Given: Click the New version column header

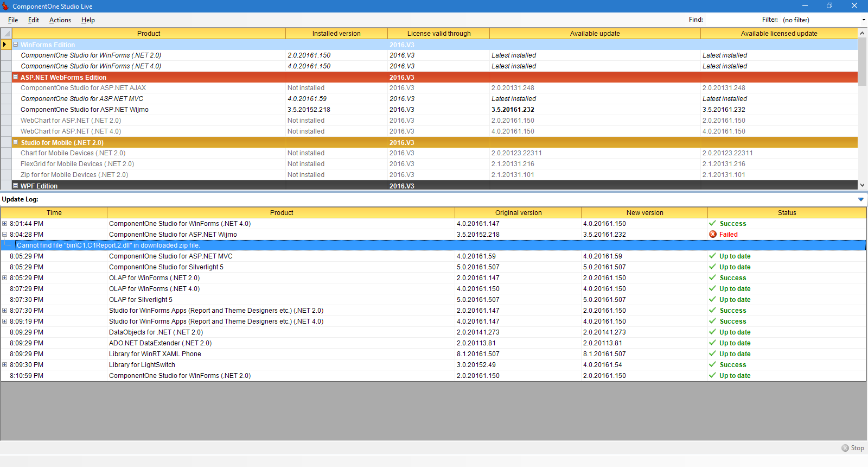Looking at the screenshot, I should (x=644, y=212).
